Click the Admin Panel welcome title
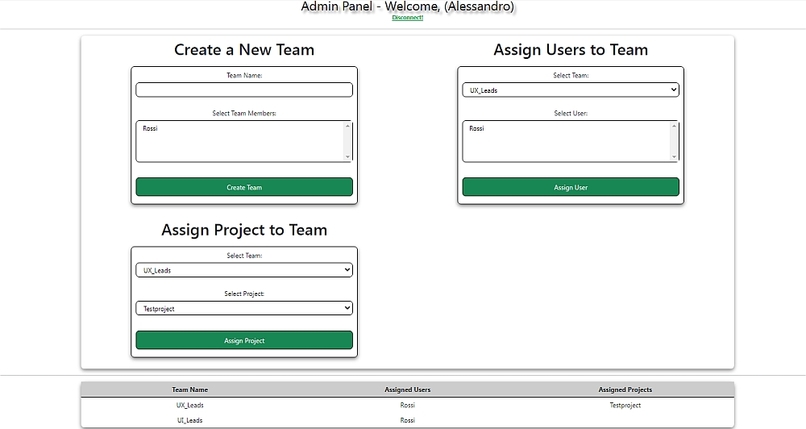This screenshot has width=806, height=429. (407, 7)
